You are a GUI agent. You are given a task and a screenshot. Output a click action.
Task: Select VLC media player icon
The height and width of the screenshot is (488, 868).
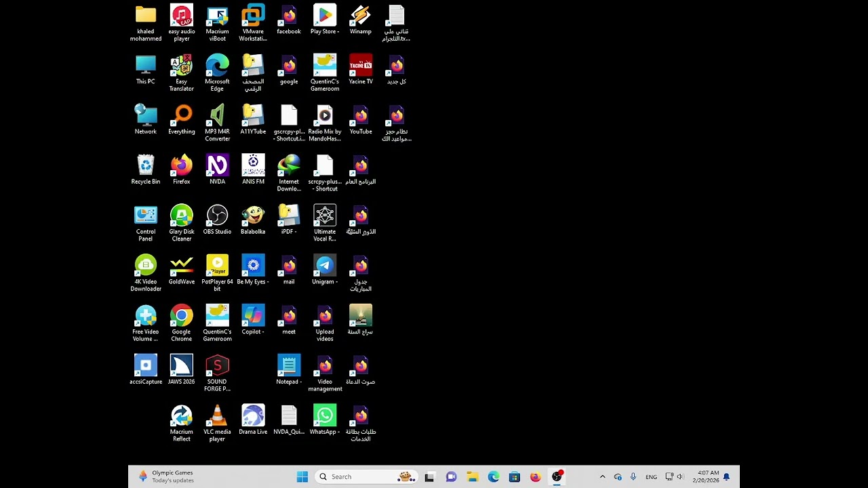217,424
